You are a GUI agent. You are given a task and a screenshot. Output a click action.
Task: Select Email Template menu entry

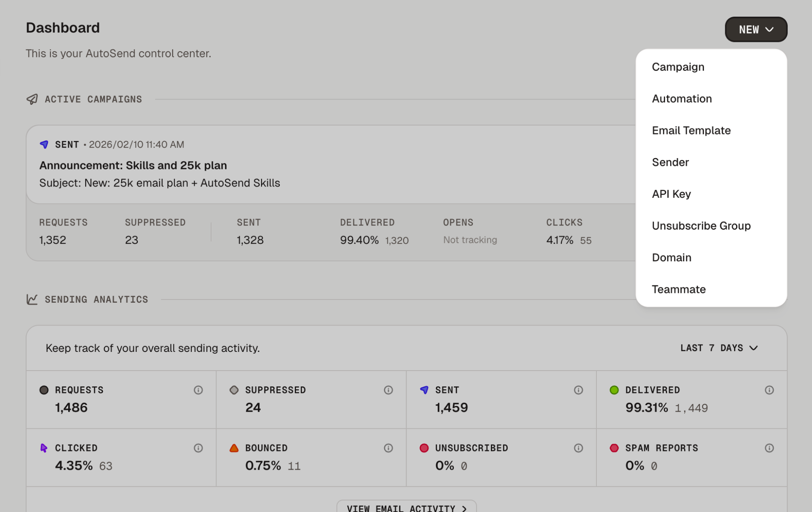691,130
